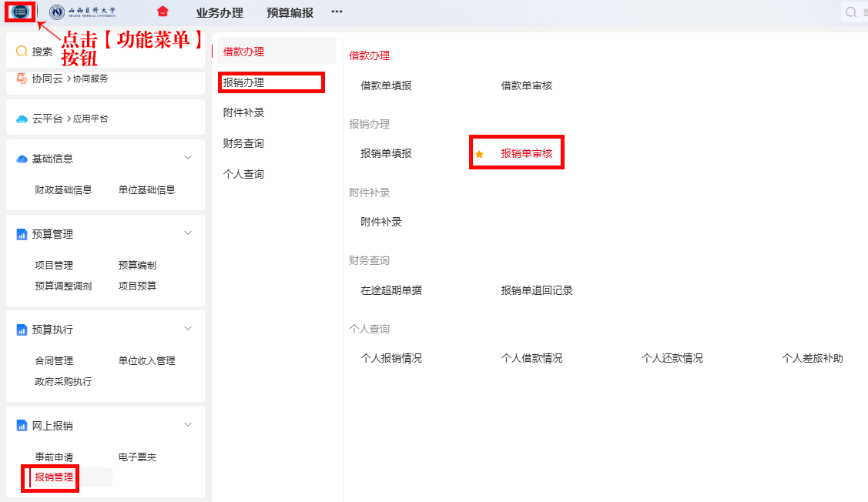Collapse the 预算执行 section chevron
Image resolution: width=868 pixels, height=502 pixels.
187,329
